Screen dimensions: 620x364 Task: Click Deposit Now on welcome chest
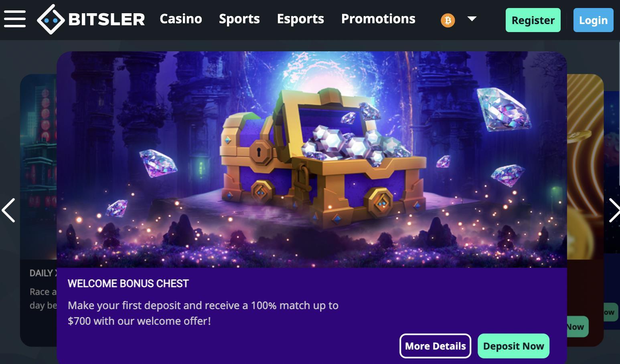(513, 346)
